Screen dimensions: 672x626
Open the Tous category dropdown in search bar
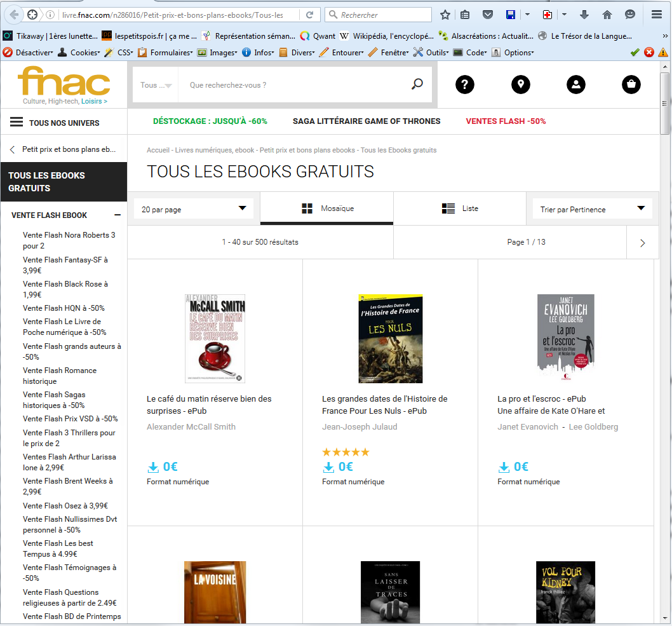156,85
